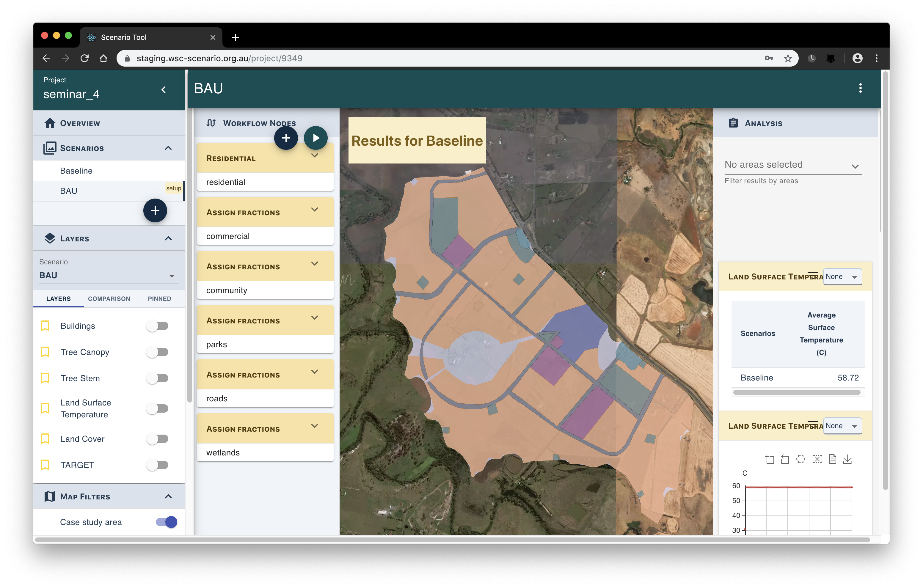Open the Scenario BAU dropdown in Layers

coord(109,275)
